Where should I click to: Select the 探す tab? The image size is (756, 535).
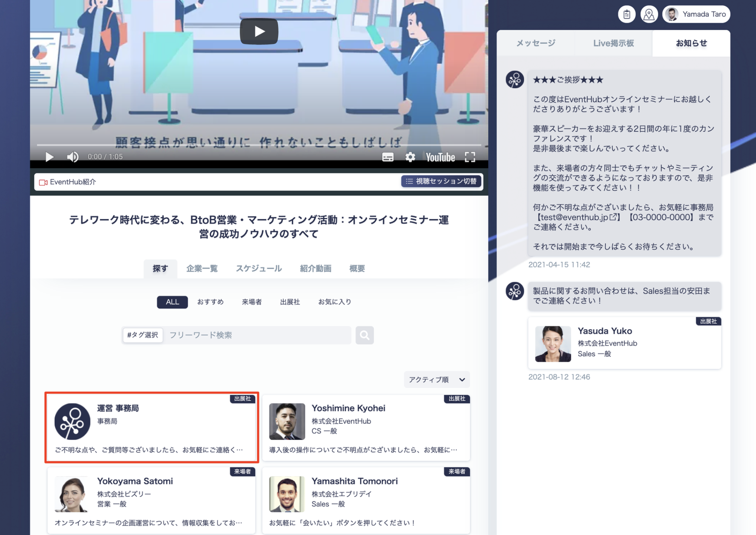pyautogui.click(x=160, y=268)
